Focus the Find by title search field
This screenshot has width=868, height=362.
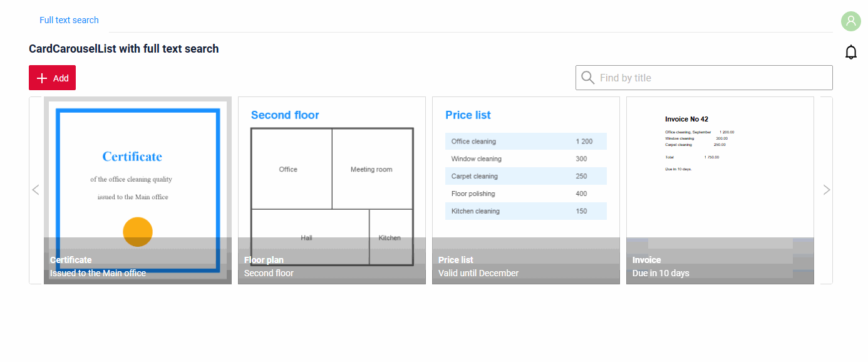point(704,78)
